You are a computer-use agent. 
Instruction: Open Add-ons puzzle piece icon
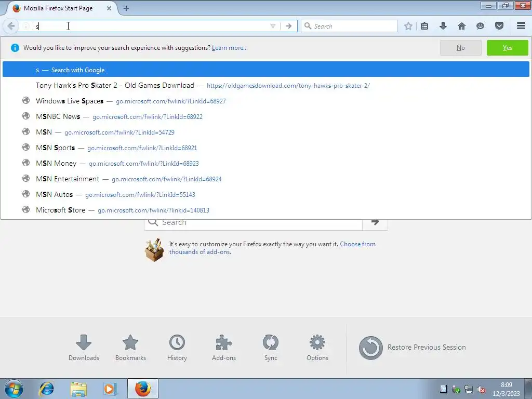(223, 348)
